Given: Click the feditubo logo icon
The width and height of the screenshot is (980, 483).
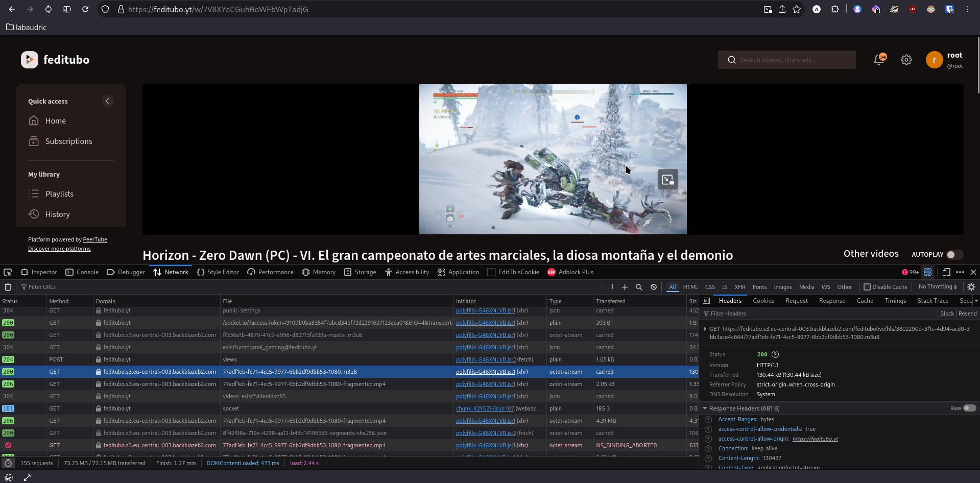Looking at the screenshot, I should click(29, 60).
